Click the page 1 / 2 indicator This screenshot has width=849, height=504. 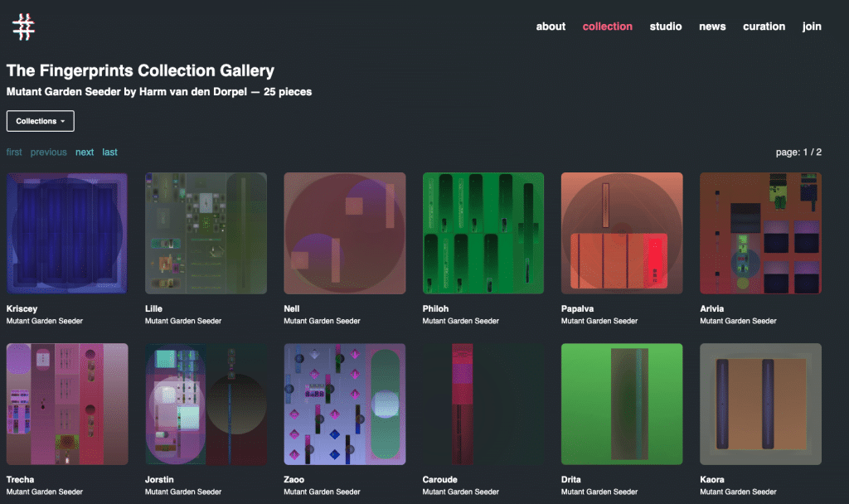click(x=798, y=153)
